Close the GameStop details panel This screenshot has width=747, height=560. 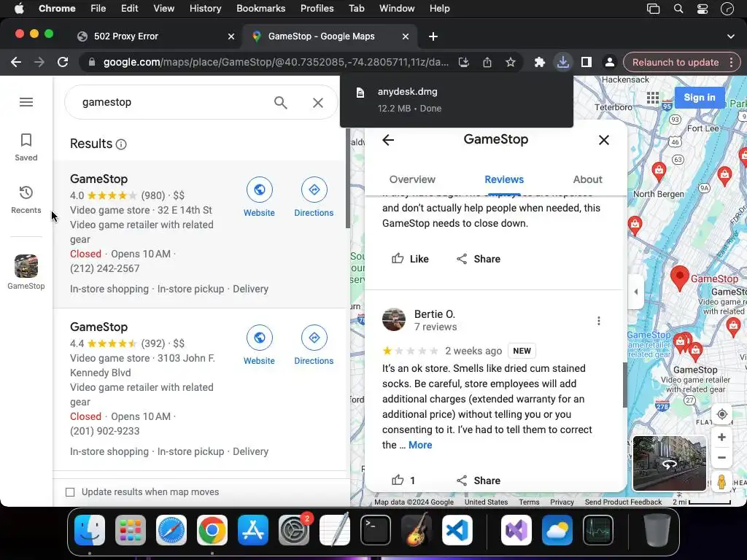[x=603, y=140]
